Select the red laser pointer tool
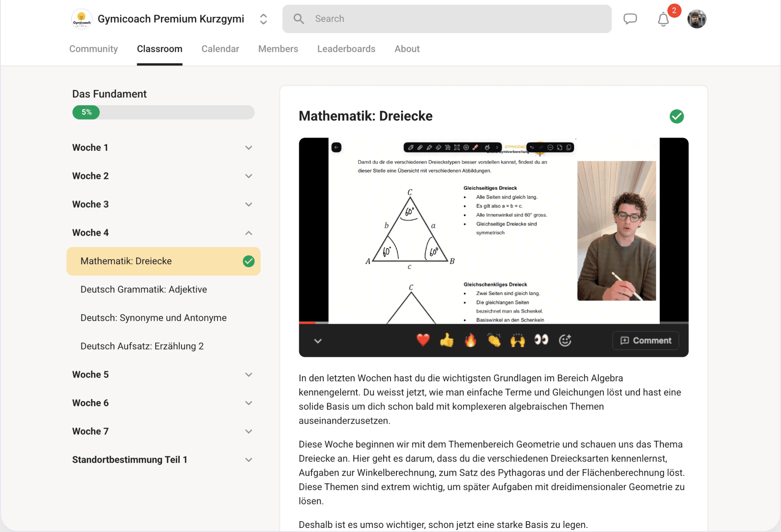This screenshot has height=532, width=781. 475,148
